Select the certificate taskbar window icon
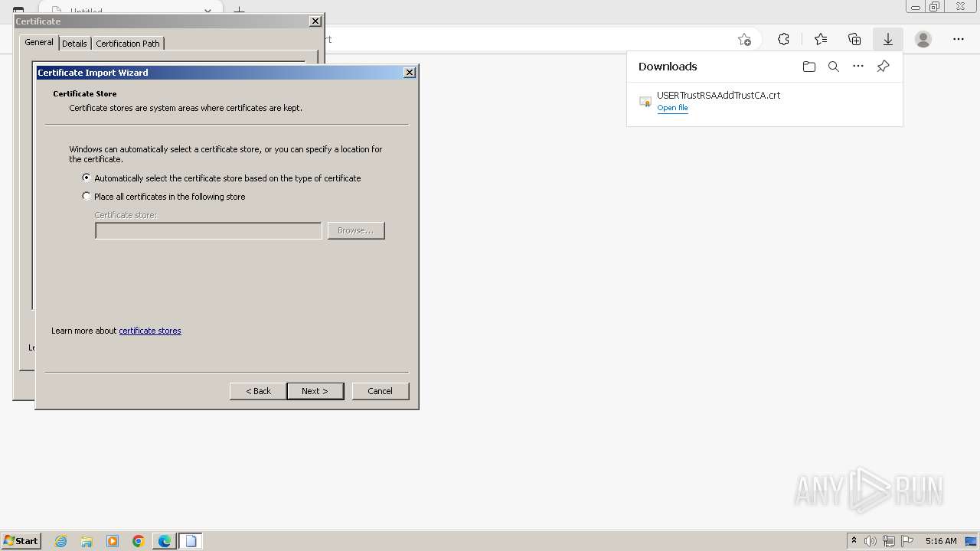The height and width of the screenshot is (551, 980). [x=191, y=541]
